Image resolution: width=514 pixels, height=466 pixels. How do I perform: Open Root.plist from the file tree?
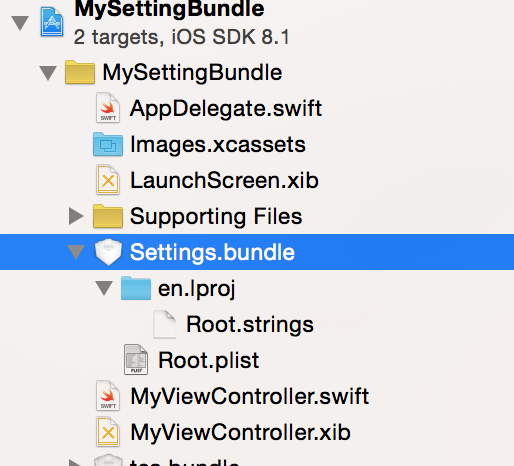pyautogui.click(x=208, y=360)
